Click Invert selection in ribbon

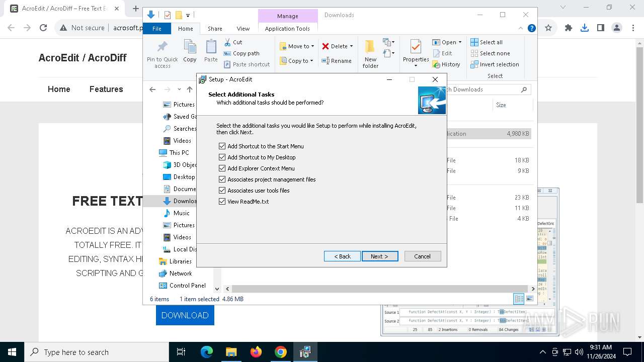(495, 64)
